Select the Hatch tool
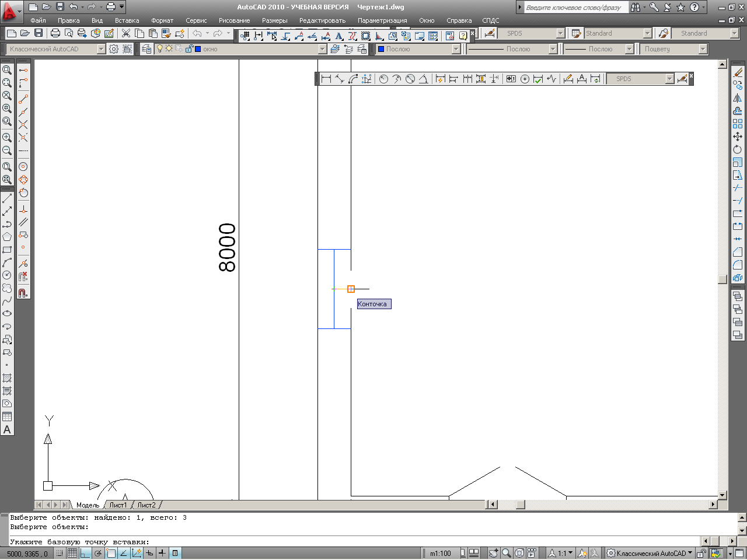The width and height of the screenshot is (747, 560). pos(7,378)
